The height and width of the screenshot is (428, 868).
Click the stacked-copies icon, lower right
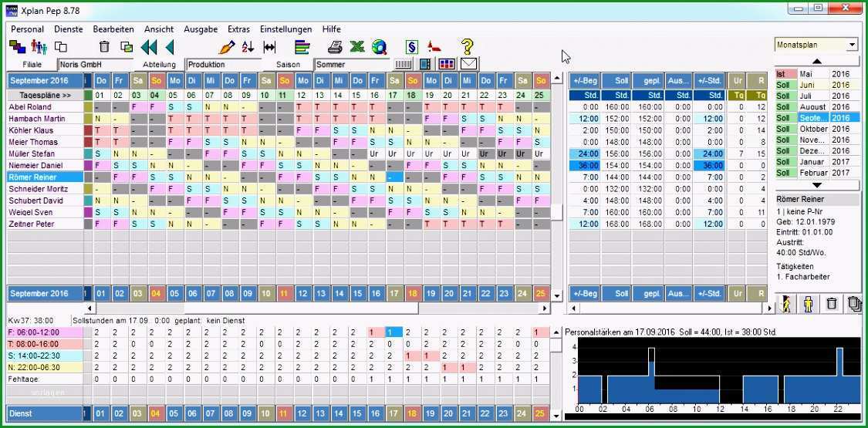[x=854, y=304]
